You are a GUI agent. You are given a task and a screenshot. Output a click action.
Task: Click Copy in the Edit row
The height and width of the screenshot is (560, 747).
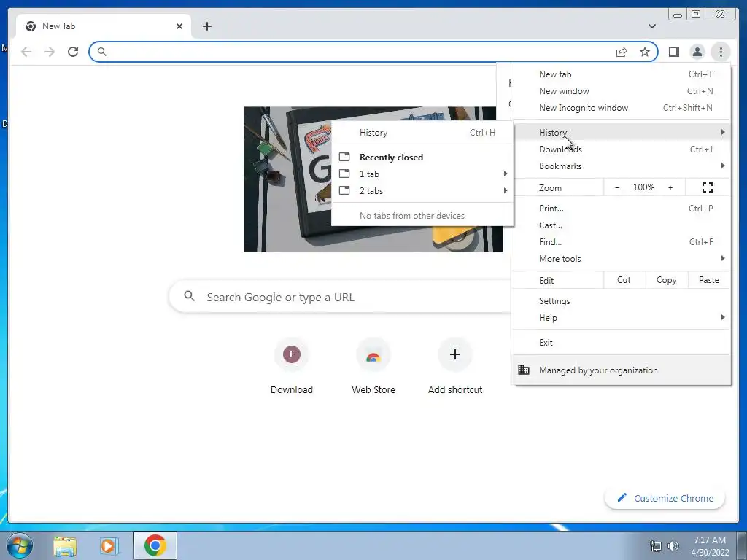point(667,280)
